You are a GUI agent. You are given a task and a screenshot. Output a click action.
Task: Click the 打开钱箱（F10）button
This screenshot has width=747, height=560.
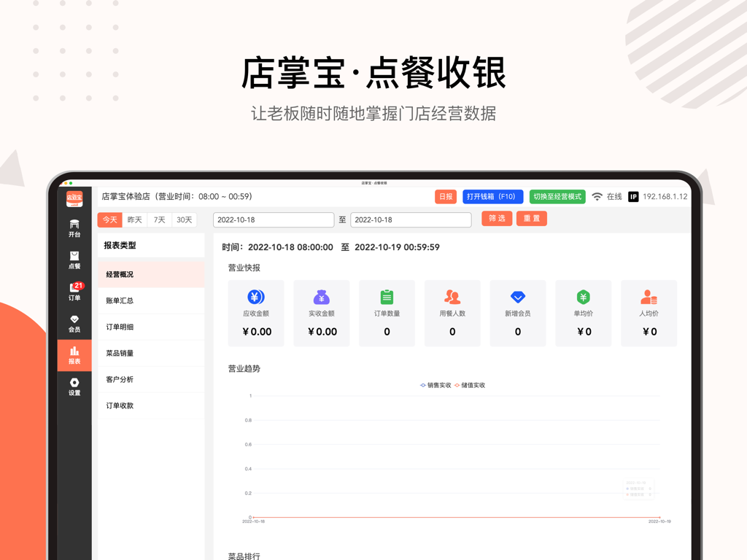coord(492,197)
